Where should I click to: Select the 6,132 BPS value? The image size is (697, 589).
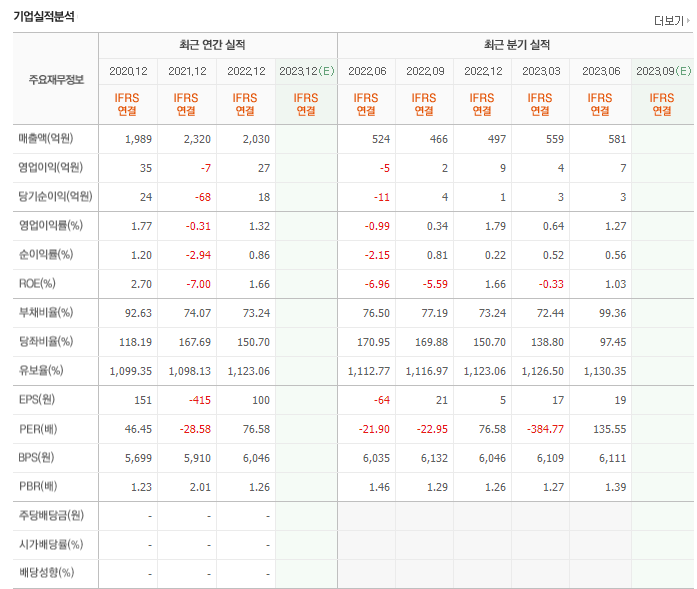pyautogui.click(x=434, y=458)
